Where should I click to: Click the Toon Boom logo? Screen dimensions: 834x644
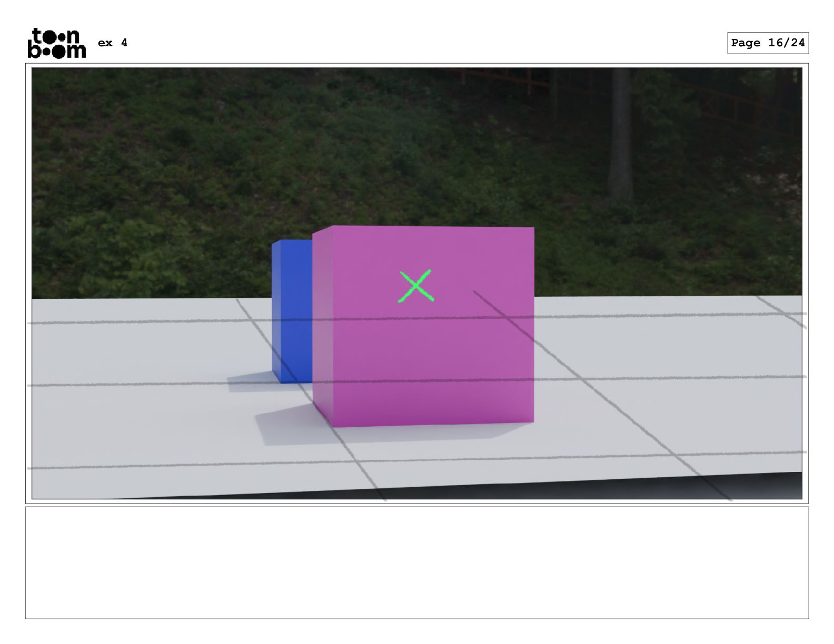[56, 43]
